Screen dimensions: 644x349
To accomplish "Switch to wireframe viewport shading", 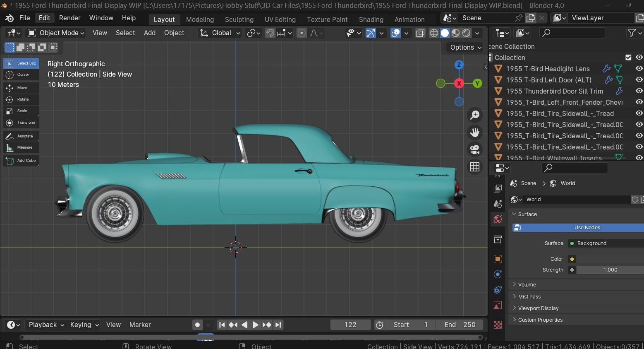I will coord(434,33).
